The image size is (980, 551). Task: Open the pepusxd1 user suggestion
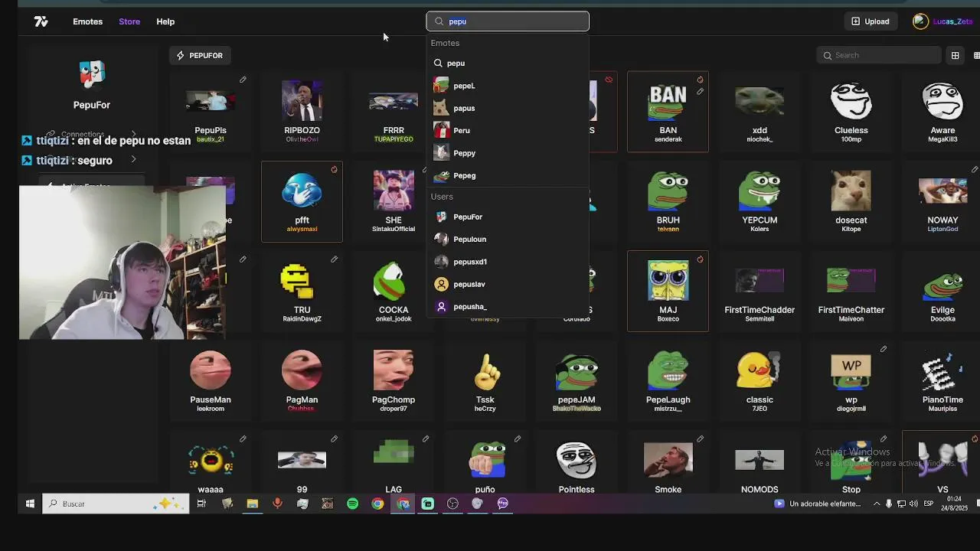[508, 262]
